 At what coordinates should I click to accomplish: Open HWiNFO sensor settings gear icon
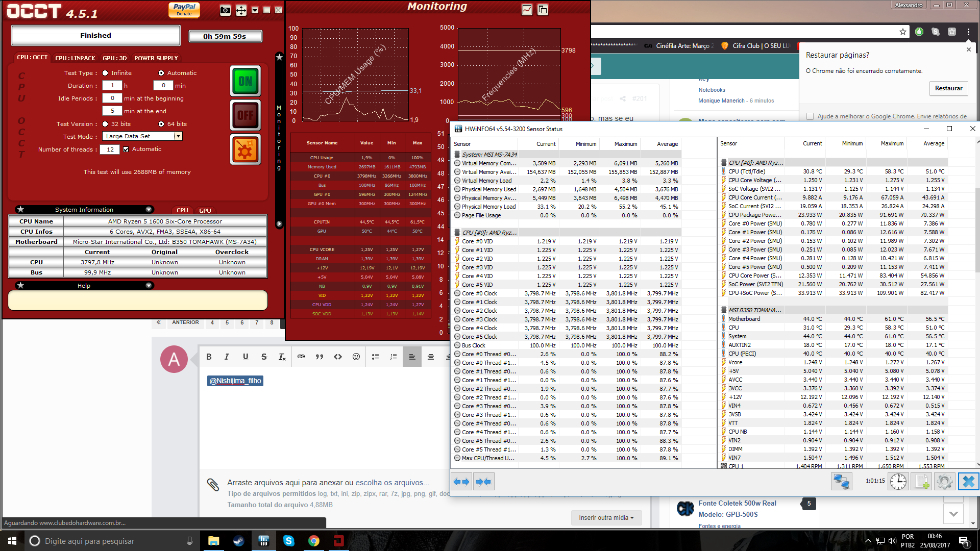pyautogui.click(x=944, y=482)
